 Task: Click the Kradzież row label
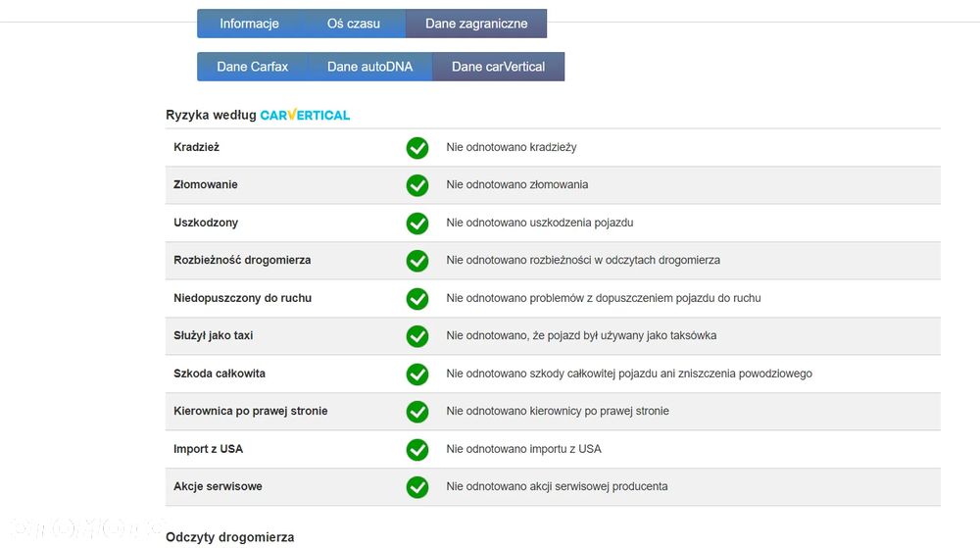point(196,147)
